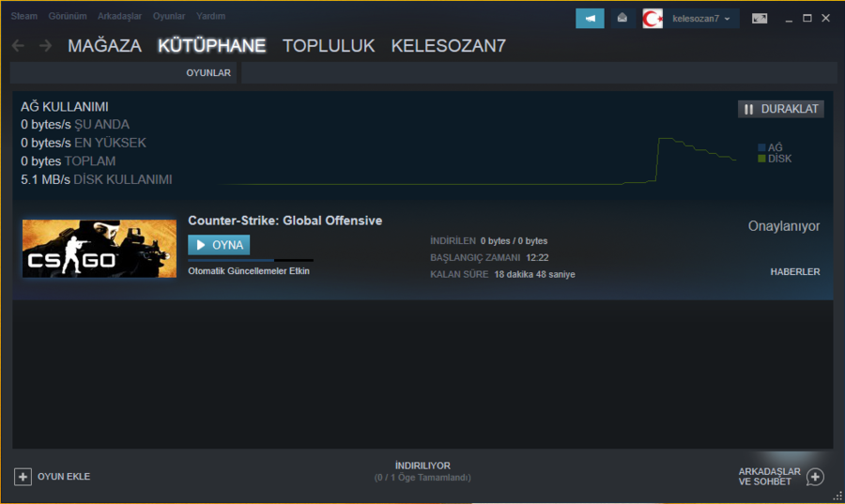Click '18 dakika 48 saniye' remaining time
This screenshot has width=845, height=504.
tap(534, 275)
